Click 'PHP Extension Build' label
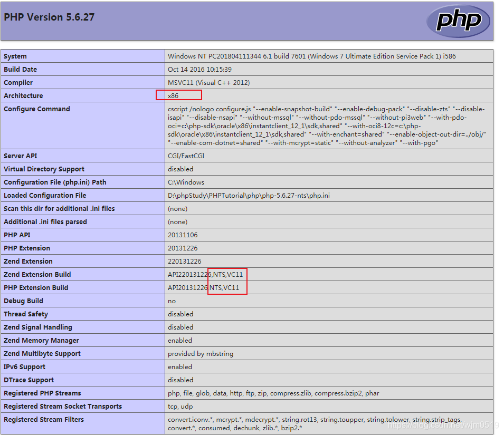504x435 pixels. (36, 288)
